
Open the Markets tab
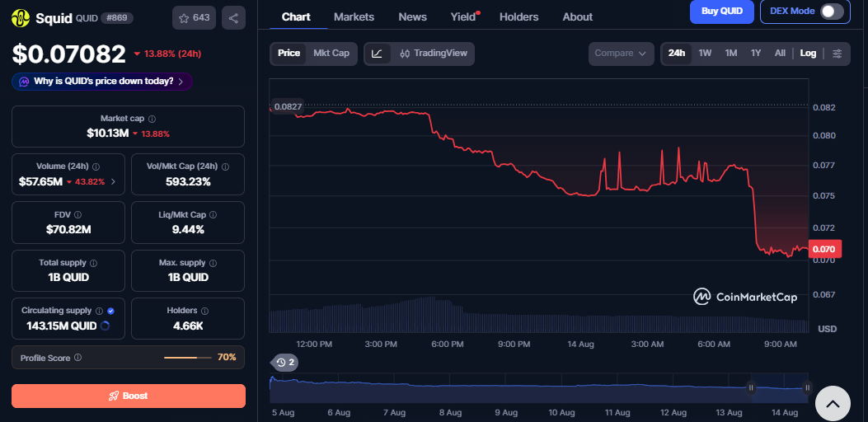[x=354, y=17]
